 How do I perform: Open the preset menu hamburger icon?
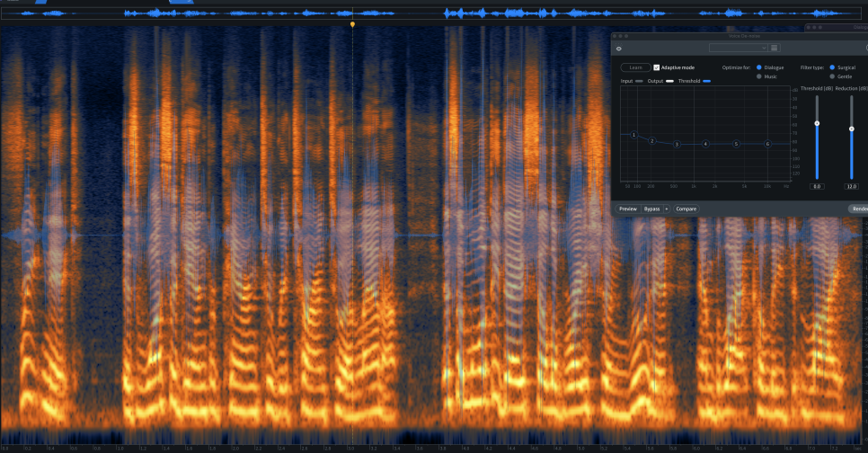775,49
